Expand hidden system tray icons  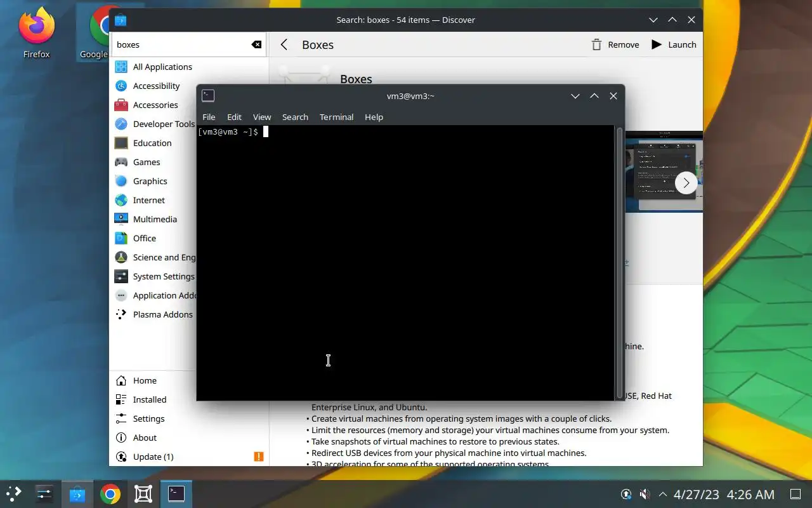click(663, 494)
